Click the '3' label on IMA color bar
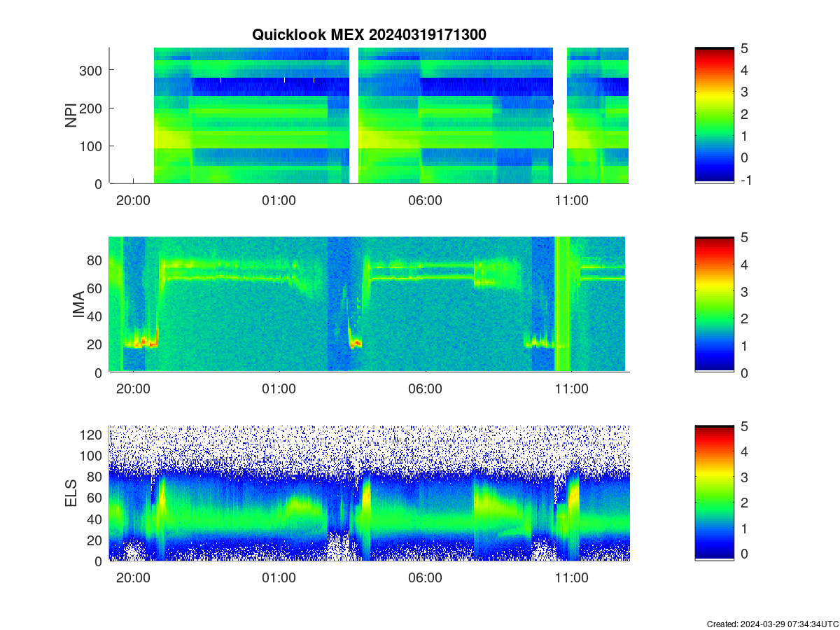Image resolution: width=840 pixels, height=630 pixels. pos(744,291)
